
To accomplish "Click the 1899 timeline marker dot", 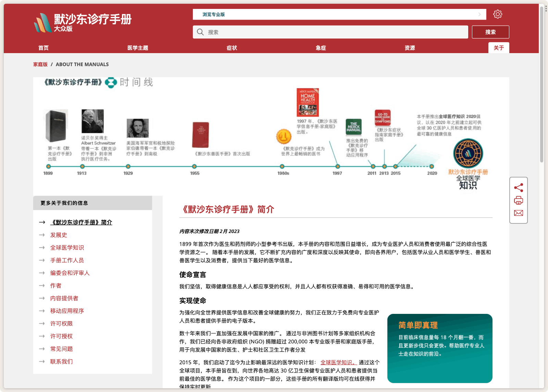I will pyautogui.click(x=48, y=167).
